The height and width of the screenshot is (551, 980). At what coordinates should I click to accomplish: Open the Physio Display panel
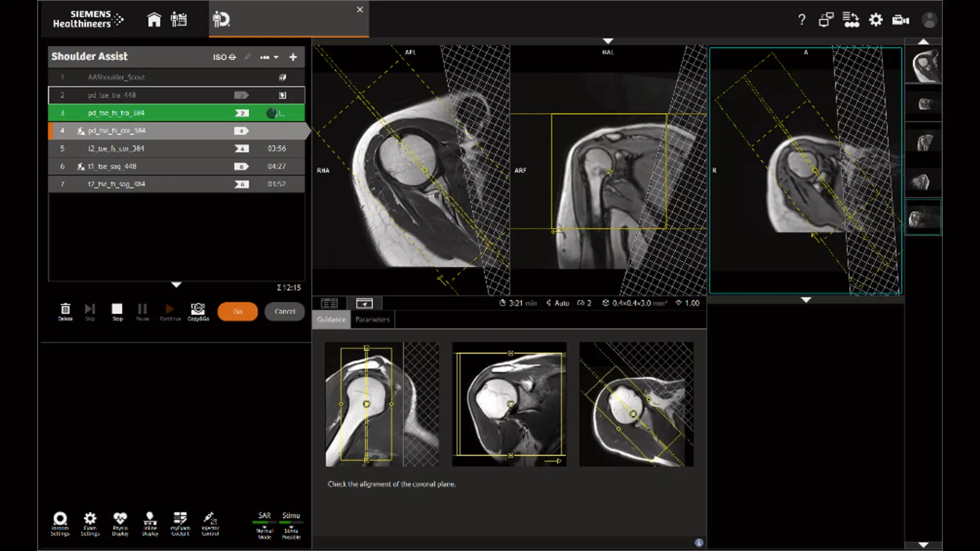click(x=120, y=520)
